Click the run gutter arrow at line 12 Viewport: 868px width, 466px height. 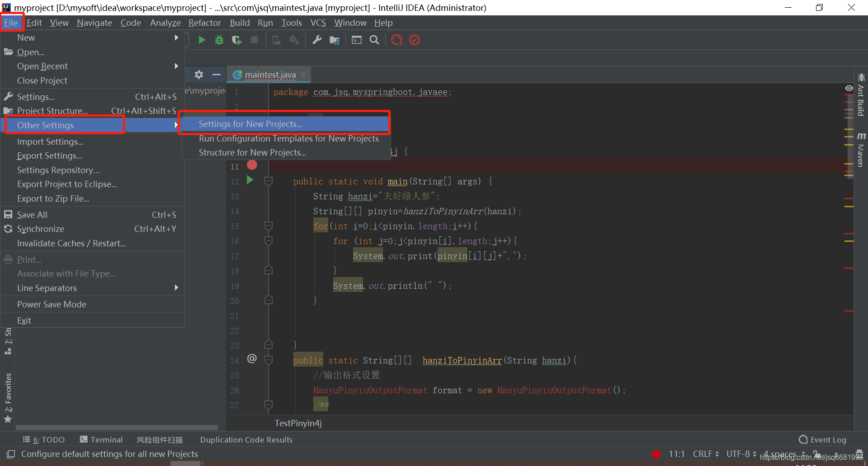250,180
